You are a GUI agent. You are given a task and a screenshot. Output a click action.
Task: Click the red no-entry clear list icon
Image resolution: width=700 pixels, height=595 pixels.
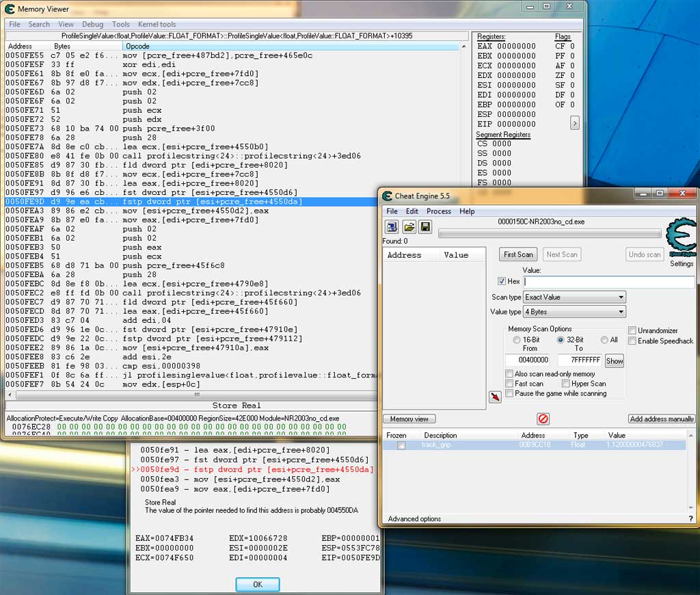point(543,419)
